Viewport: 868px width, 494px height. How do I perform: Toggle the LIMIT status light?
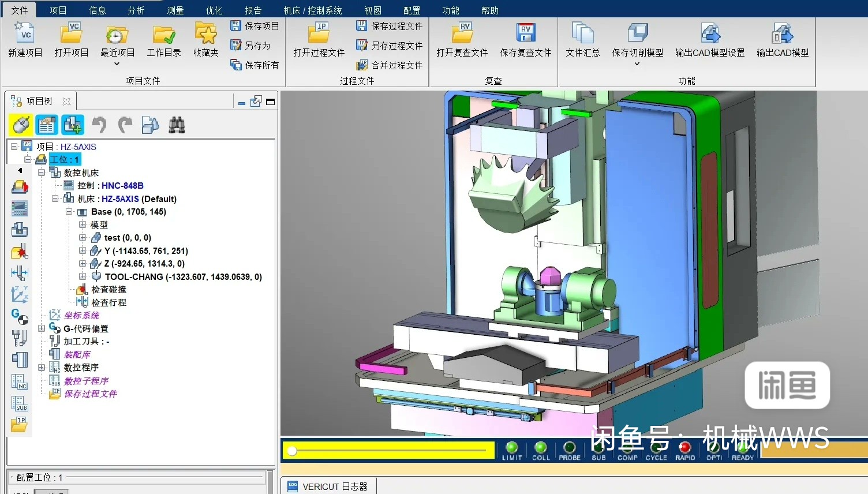[511, 447]
